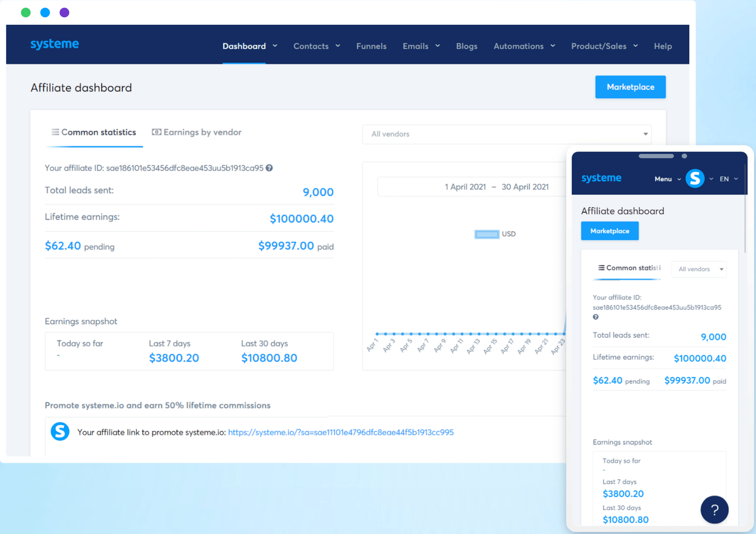Click the desktop $10800.80 last 30 days value

tap(269, 358)
